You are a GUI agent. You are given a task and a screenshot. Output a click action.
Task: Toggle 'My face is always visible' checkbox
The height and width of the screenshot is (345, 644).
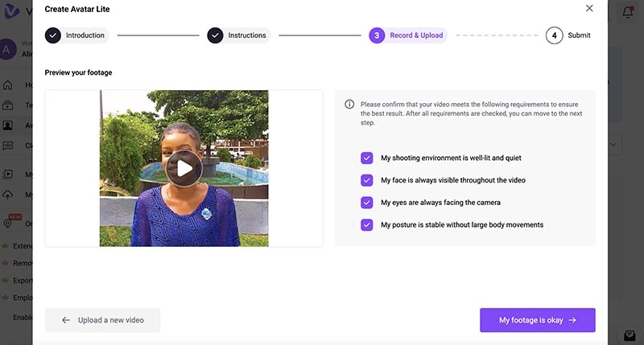[367, 180]
